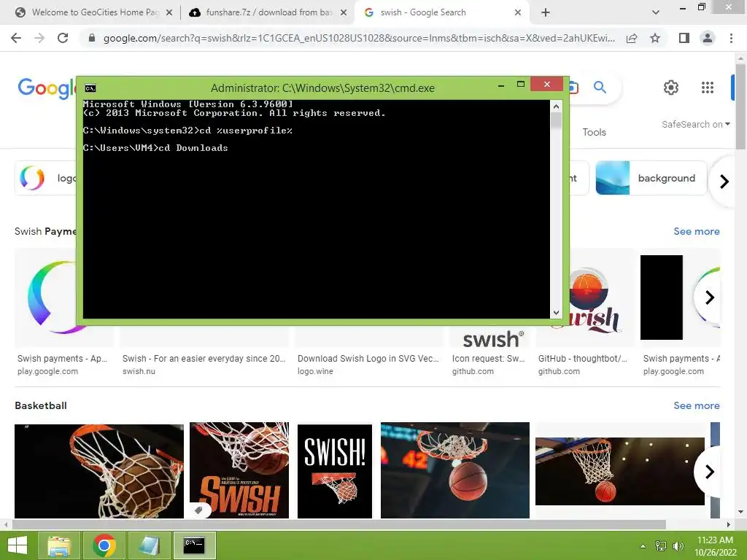Open Tools under search bar
Screen dimensions: 747x560
click(x=594, y=132)
